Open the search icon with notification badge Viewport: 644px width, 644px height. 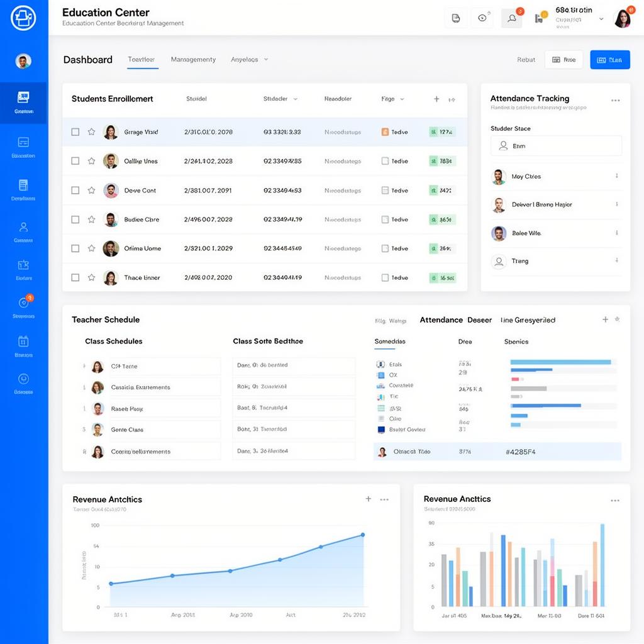[512, 18]
